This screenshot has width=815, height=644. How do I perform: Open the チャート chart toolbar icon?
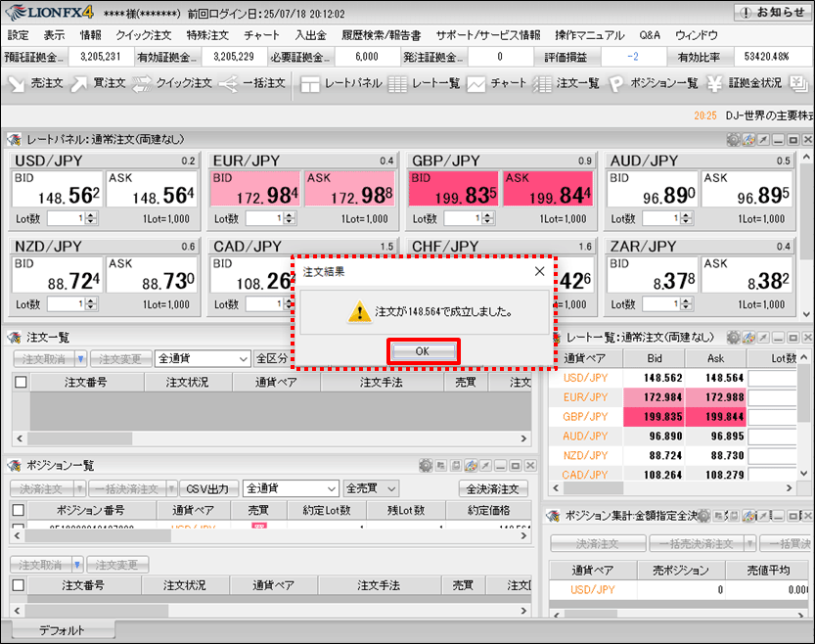coord(498,84)
